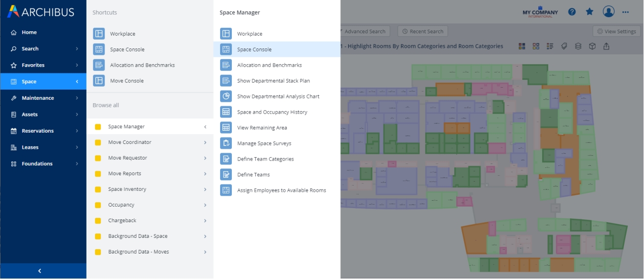Open the Define Teams link
The width and height of the screenshot is (644, 279).
point(253,175)
